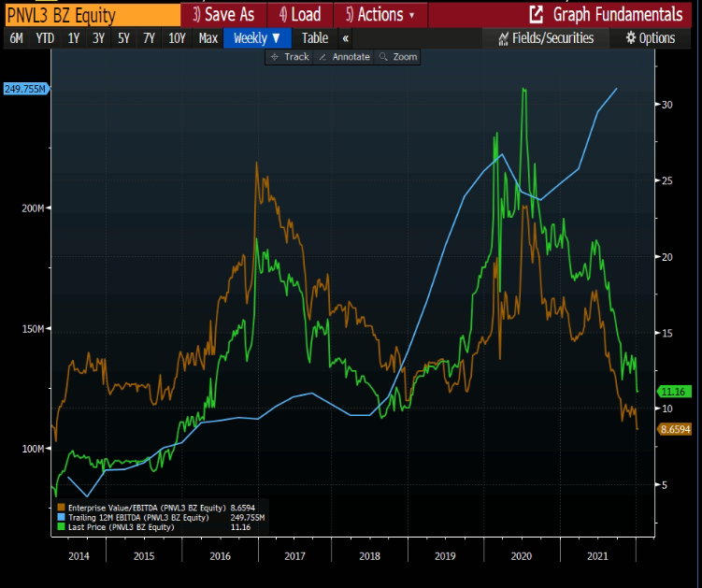702x588 pixels.
Task: Click the 2015 x-axis label
Action: tap(144, 556)
